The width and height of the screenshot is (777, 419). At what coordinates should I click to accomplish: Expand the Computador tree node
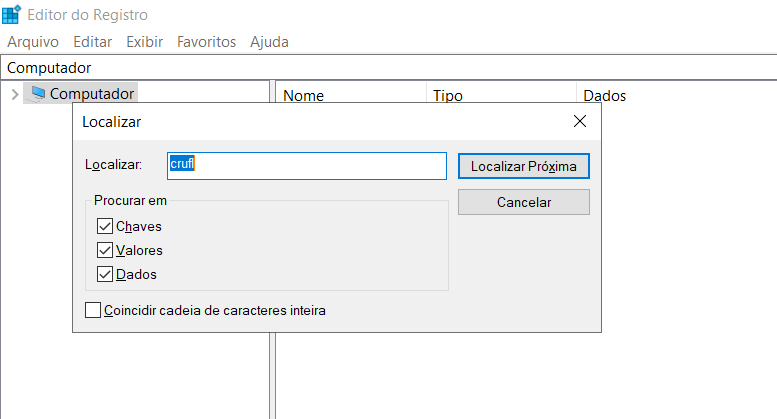pos(14,94)
